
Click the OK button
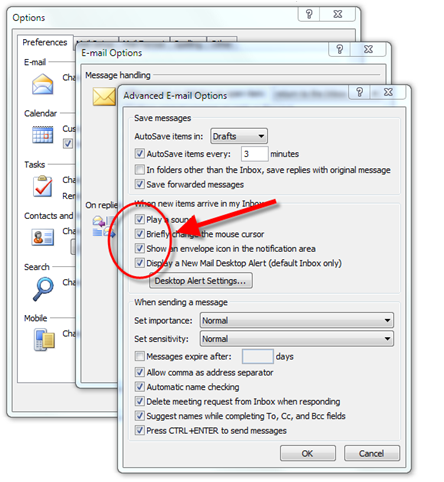click(307, 453)
